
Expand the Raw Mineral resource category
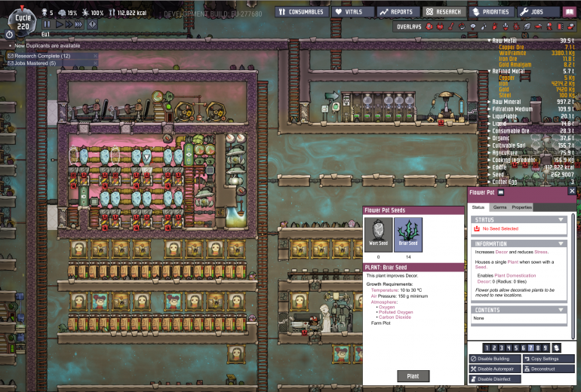[x=489, y=102]
